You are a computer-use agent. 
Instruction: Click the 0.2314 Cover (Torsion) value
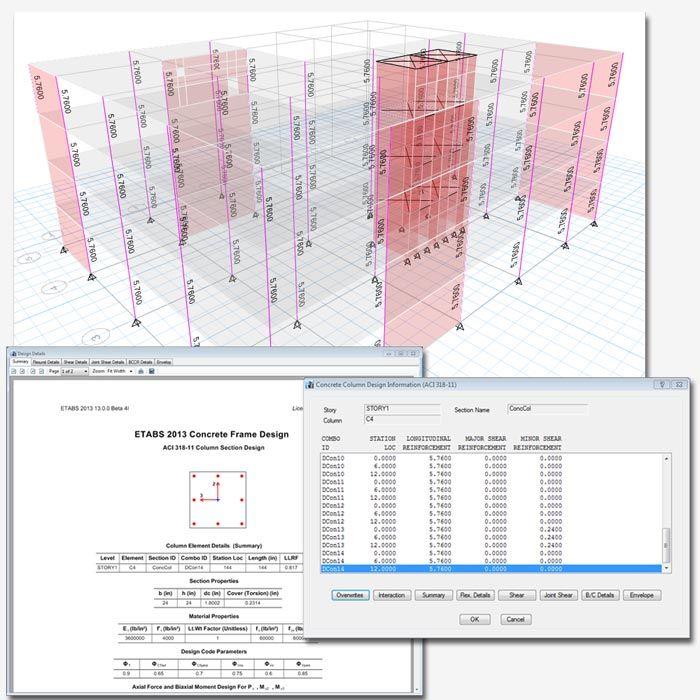(253, 603)
